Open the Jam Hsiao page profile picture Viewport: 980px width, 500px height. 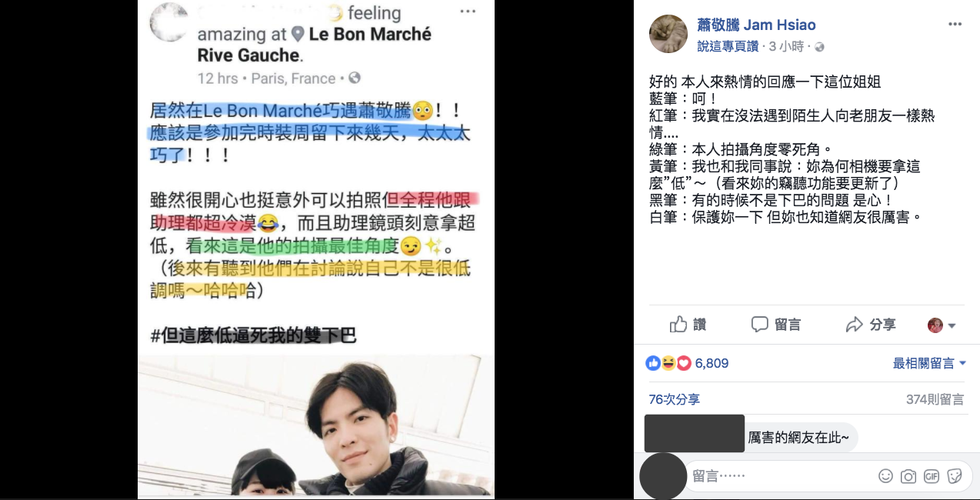point(668,34)
